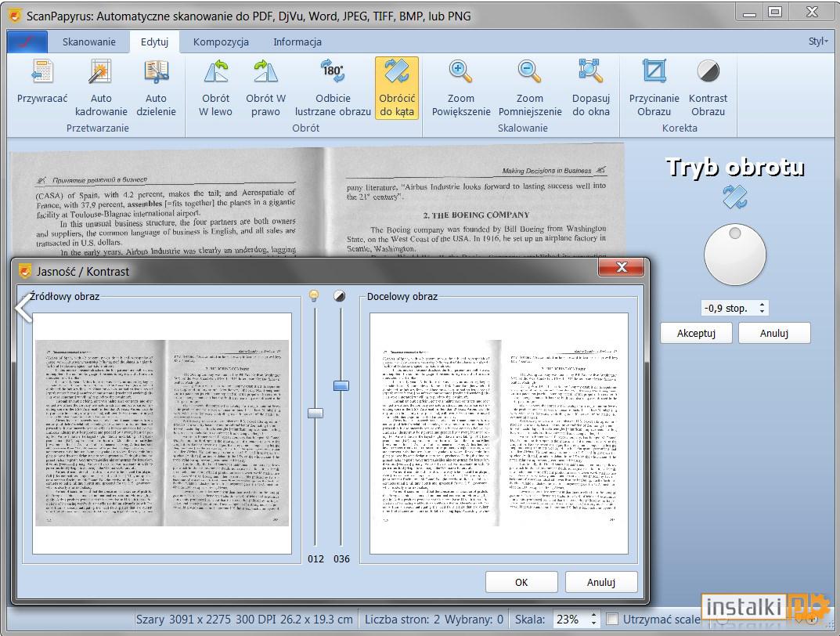Toggle the Obrócić do kąta tool
The height and width of the screenshot is (636, 840).
coord(397,88)
